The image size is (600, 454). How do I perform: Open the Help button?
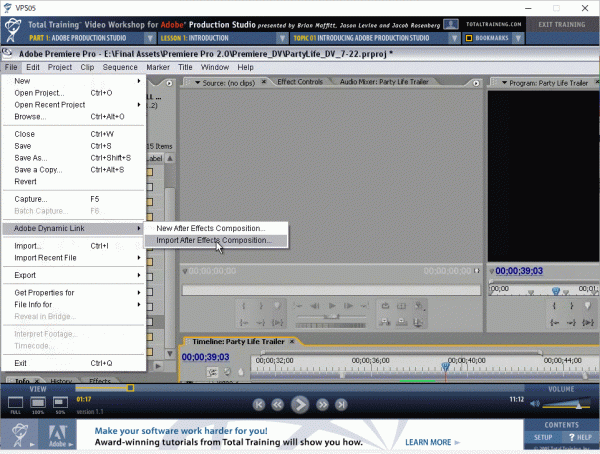click(580, 437)
